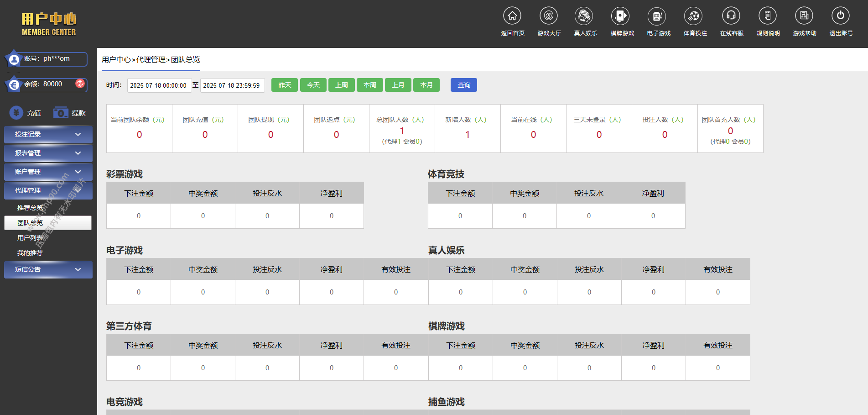Open the 真人娱乐 live casino icon
Viewport: 868px width, 415px height.
(x=584, y=16)
